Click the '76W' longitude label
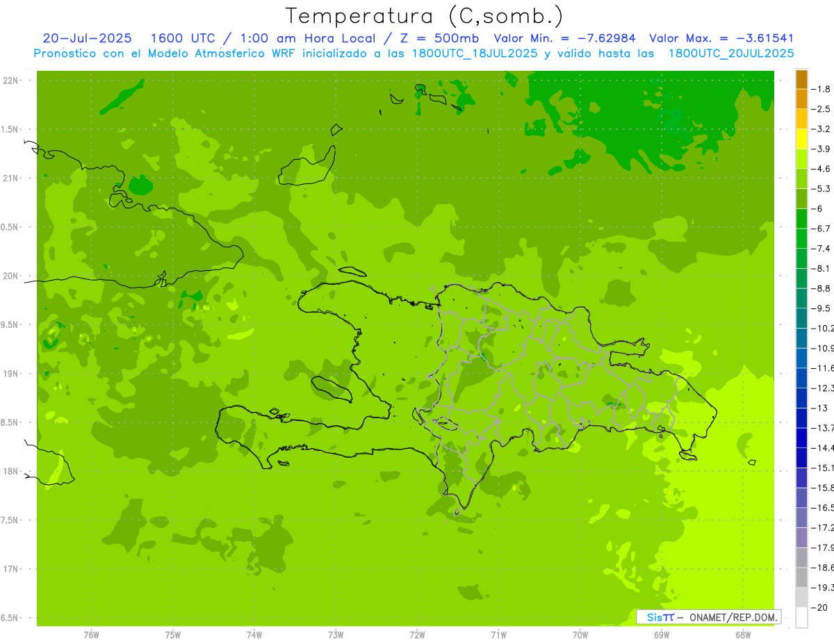Viewport: 834px width, 644px height. pos(91,634)
